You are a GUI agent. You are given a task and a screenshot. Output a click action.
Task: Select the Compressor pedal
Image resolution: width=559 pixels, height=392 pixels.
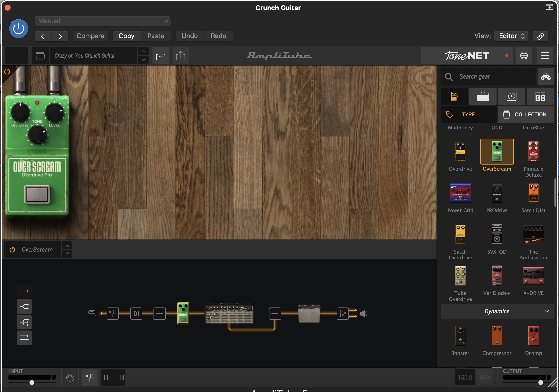point(497,336)
